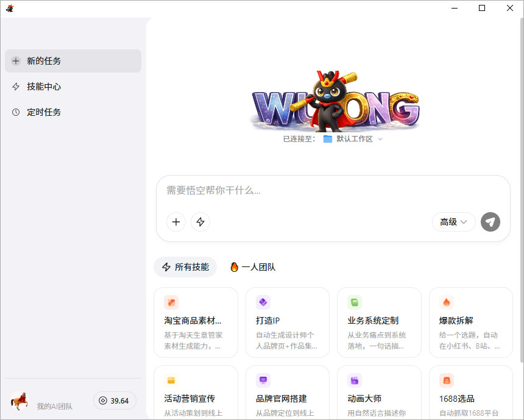Image resolution: width=524 pixels, height=420 pixels.
Task: Close the Wukong window
Action: tap(510, 8)
